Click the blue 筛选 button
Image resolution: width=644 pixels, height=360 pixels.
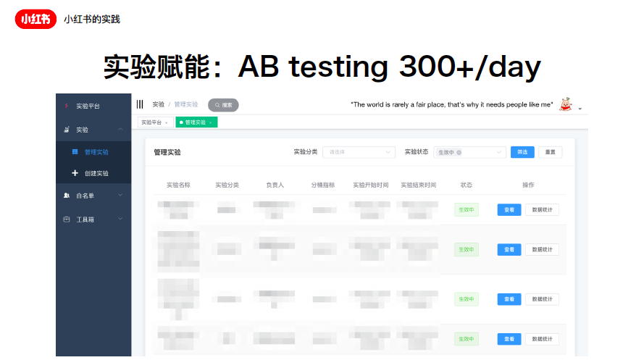point(522,152)
